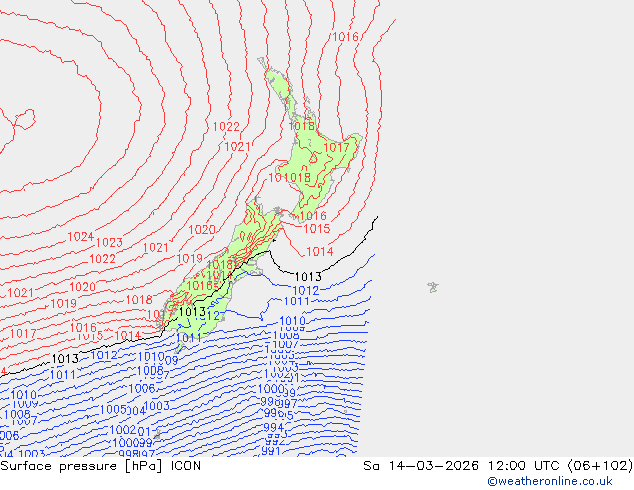The height and width of the screenshot is (490, 634).
Task: Select the blue 1005 isobar label
Action: click(113, 409)
